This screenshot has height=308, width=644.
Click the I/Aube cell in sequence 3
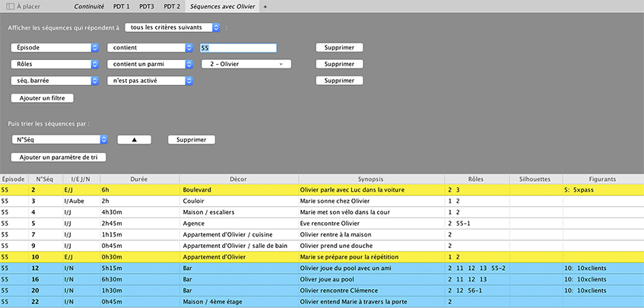[x=81, y=202]
